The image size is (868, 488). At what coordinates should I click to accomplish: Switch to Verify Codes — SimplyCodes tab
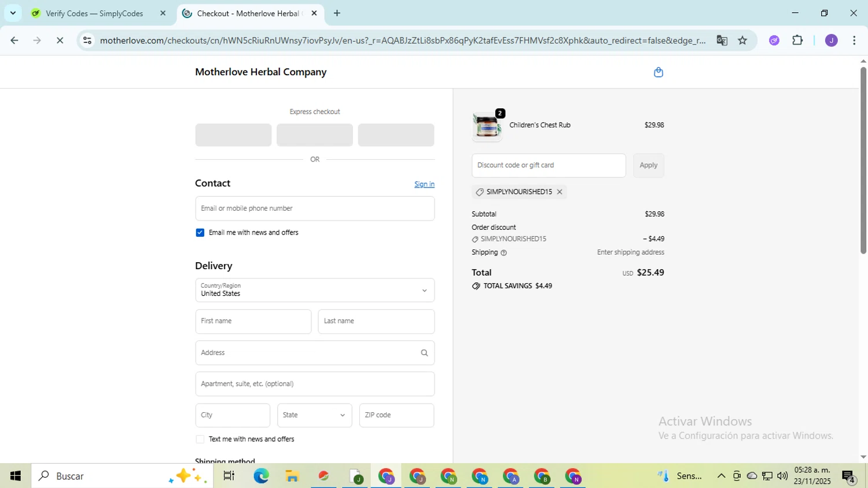94,13
